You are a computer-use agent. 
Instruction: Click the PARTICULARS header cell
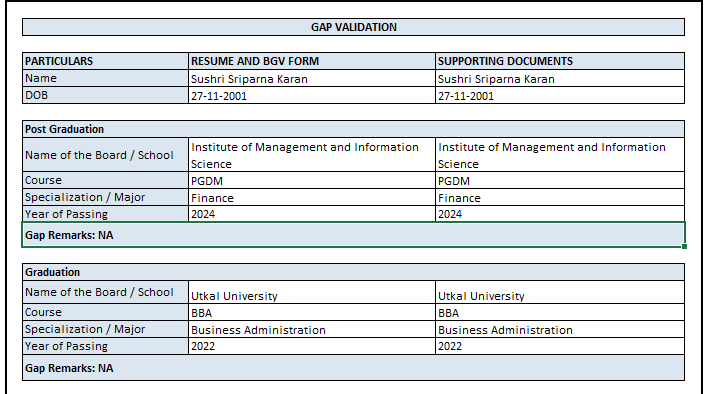click(x=106, y=61)
